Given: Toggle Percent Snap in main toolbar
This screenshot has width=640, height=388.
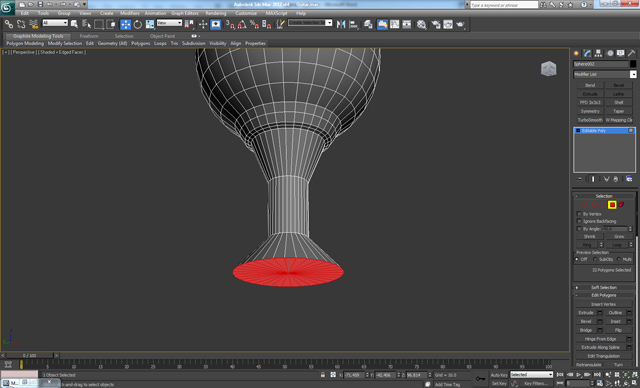Looking at the screenshot, I should (x=254, y=24).
